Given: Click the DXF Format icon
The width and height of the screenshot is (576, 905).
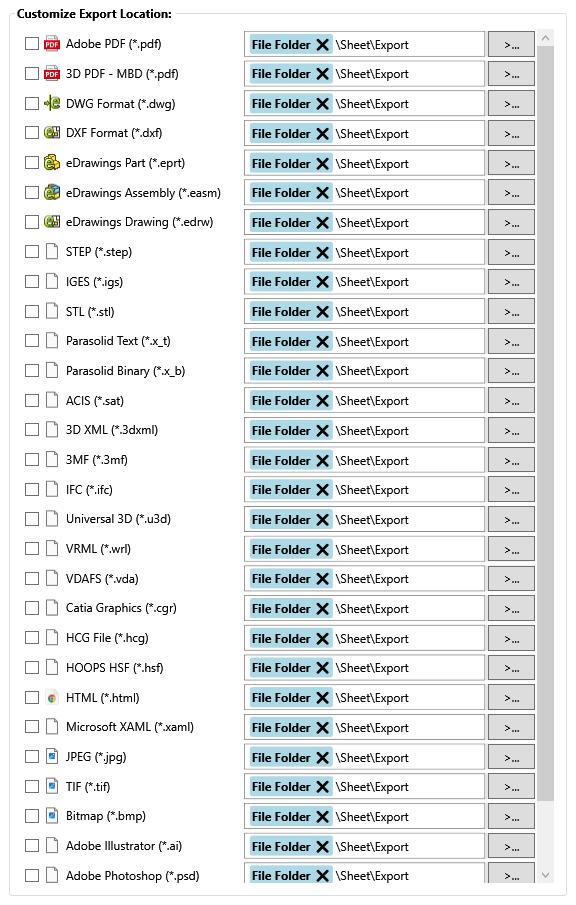Looking at the screenshot, I should (52, 133).
